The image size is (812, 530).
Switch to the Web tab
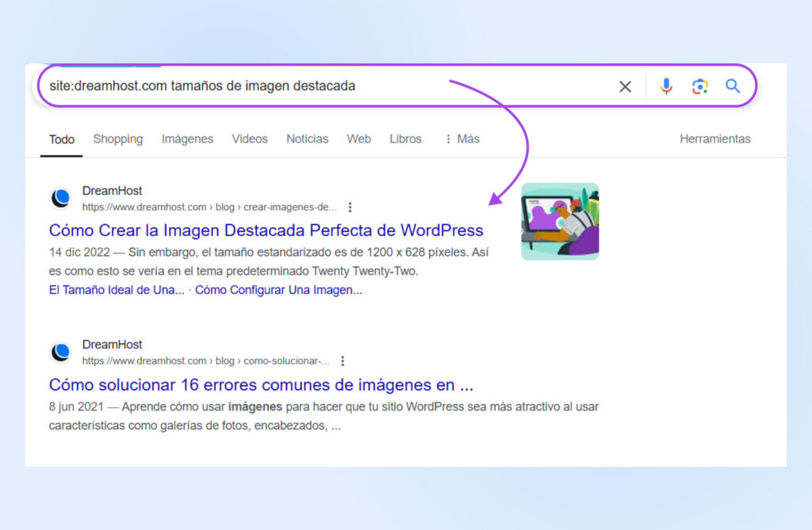(x=359, y=139)
